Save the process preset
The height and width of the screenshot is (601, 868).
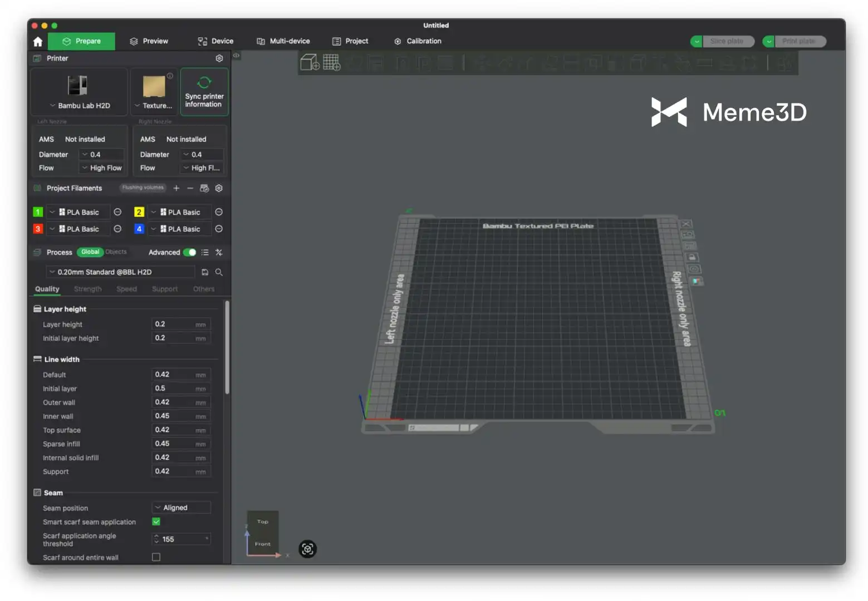click(205, 272)
